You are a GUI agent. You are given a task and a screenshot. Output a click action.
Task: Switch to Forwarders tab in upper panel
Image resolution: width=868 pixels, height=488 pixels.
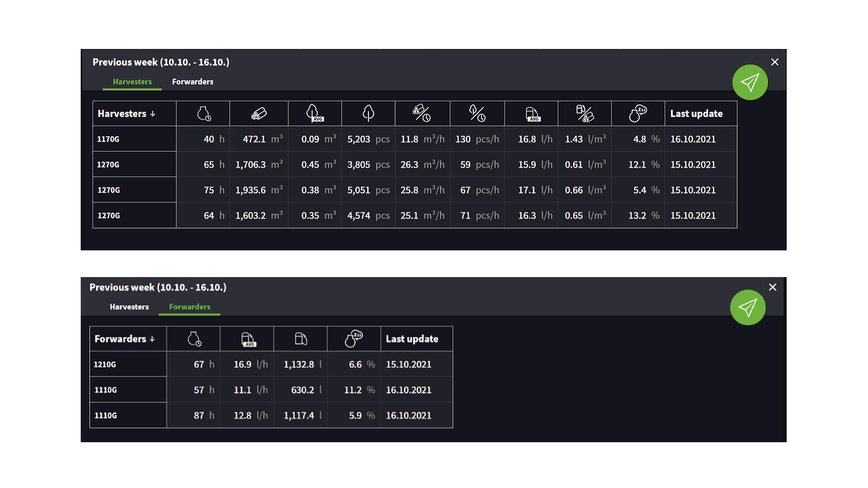pyautogui.click(x=193, y=82)
